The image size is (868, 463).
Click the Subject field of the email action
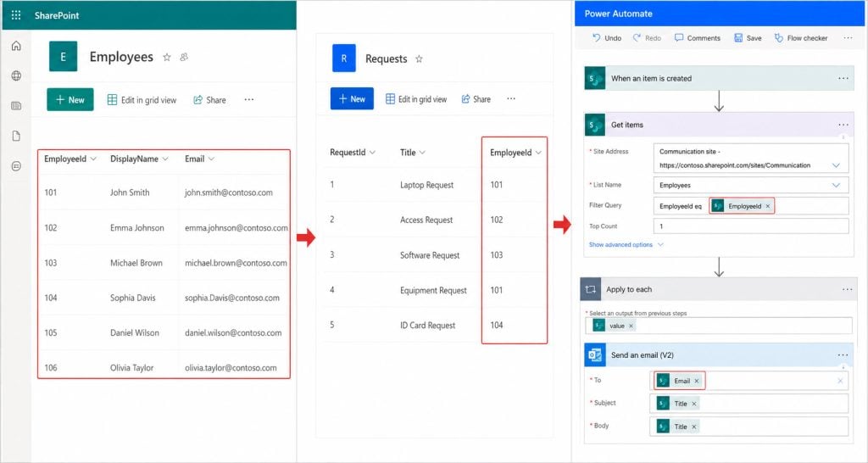coord(748,404)
